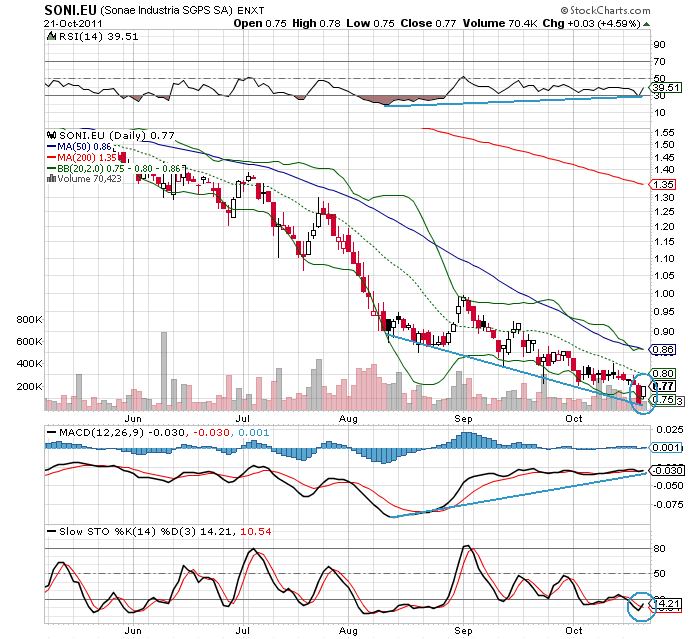Click the black line swatch before Slow STO
700x639 pixels.
(x=51, y=531)
